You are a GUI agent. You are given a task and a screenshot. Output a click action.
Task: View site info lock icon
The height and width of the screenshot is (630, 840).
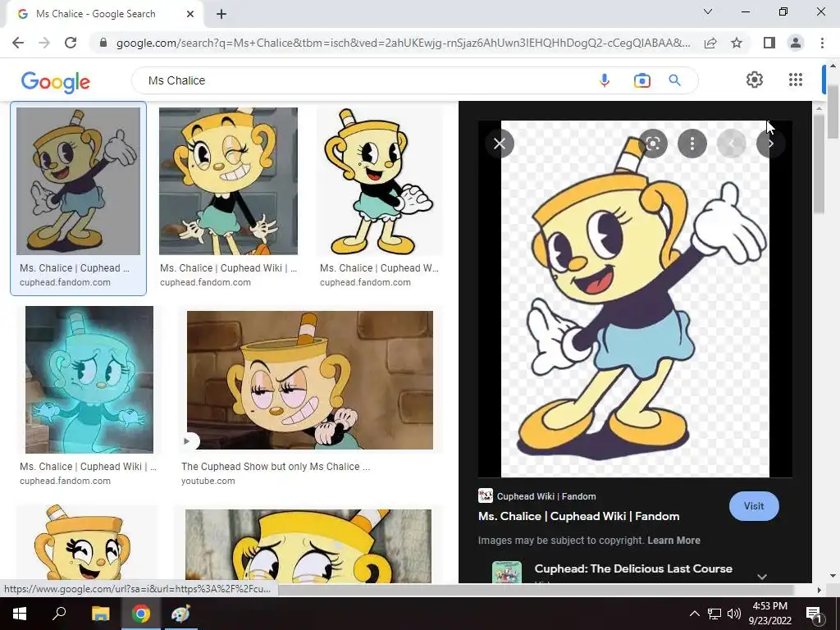[x=103, y=43]
